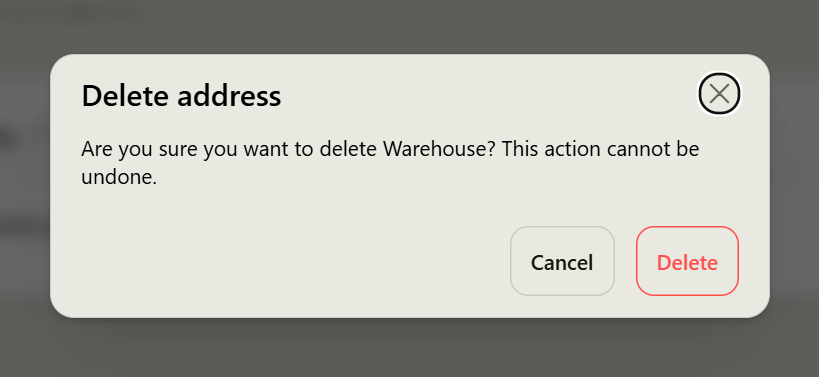
Task: Click the red Delete button
Action: tap(687, 261)
